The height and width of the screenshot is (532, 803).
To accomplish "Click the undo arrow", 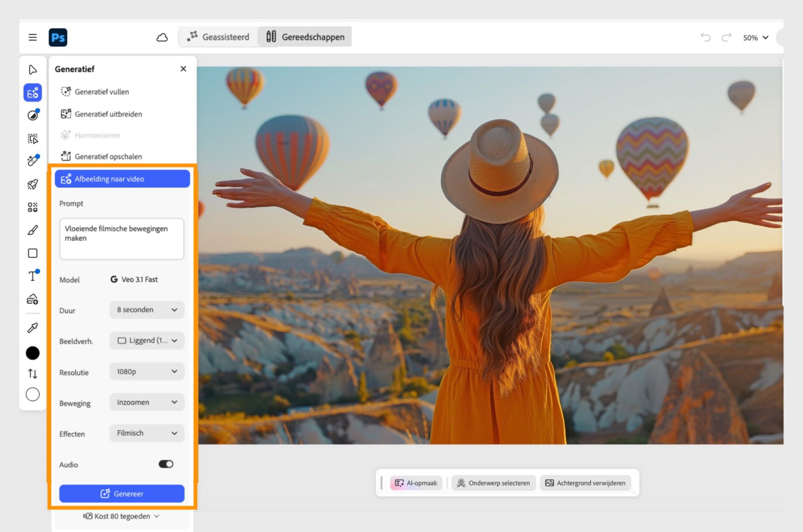I will [x=706, y=37].
